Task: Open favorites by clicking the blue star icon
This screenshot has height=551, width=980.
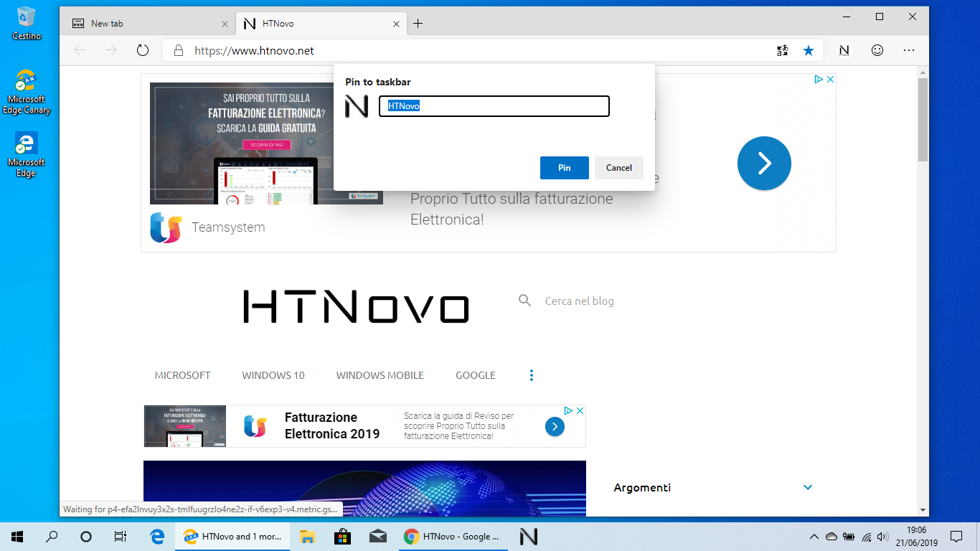Action: (x=809, y=50)
